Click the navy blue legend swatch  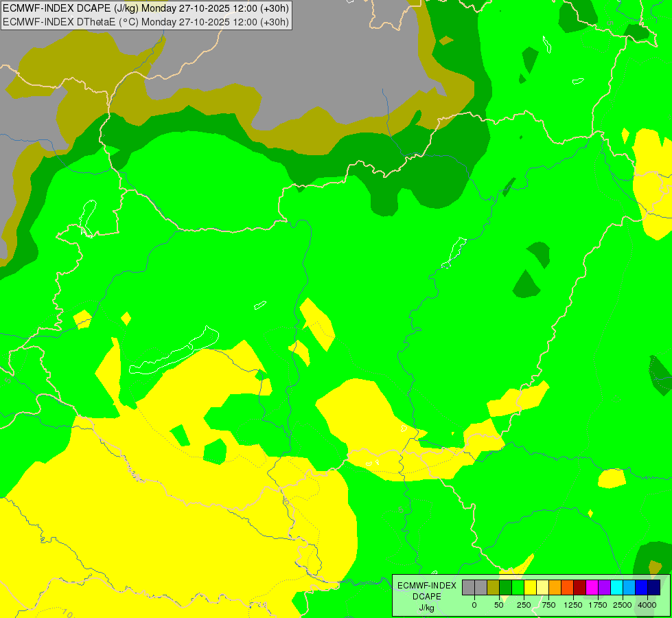(654, 587)
